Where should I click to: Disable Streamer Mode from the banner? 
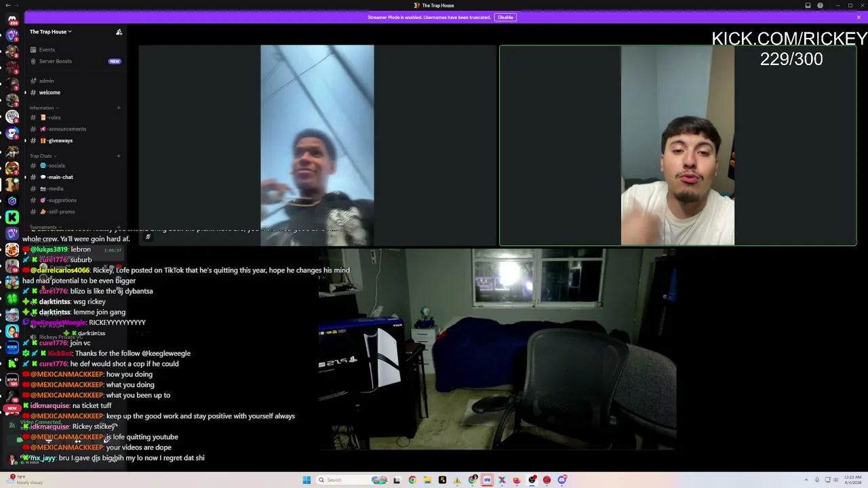click(x=505, y=17)
